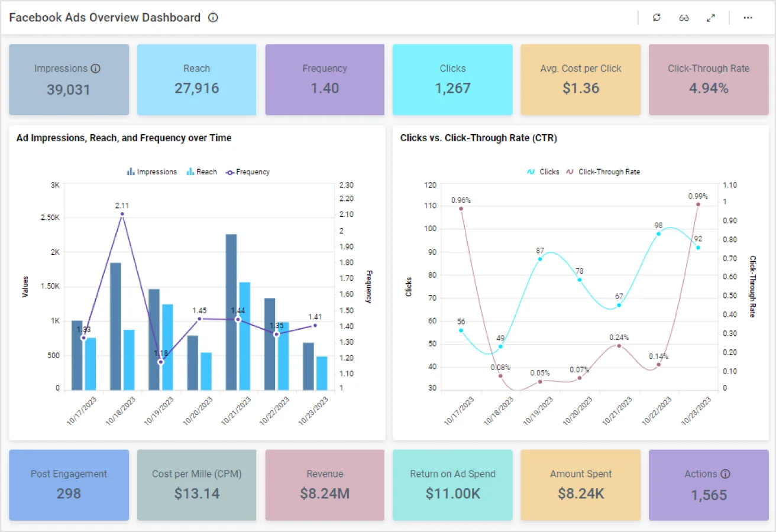Click the 98 clicks data point
Screen dimensions: 776x532
tap(658, 233)
